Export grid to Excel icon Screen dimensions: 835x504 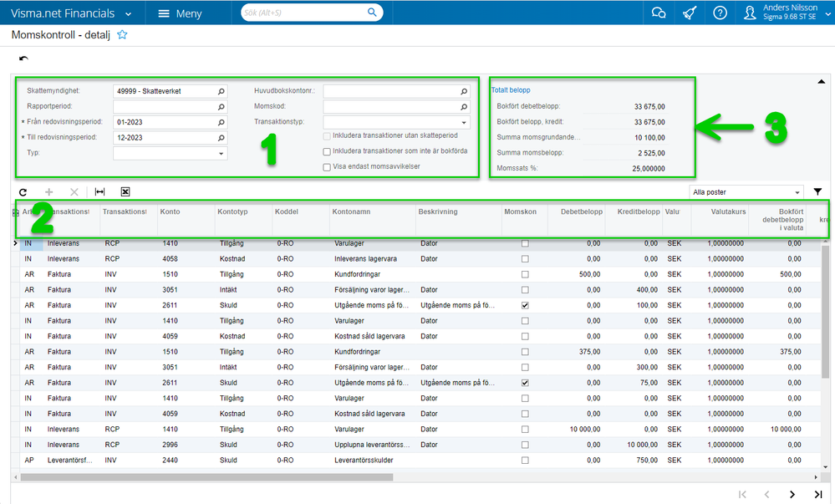point(125,191)
